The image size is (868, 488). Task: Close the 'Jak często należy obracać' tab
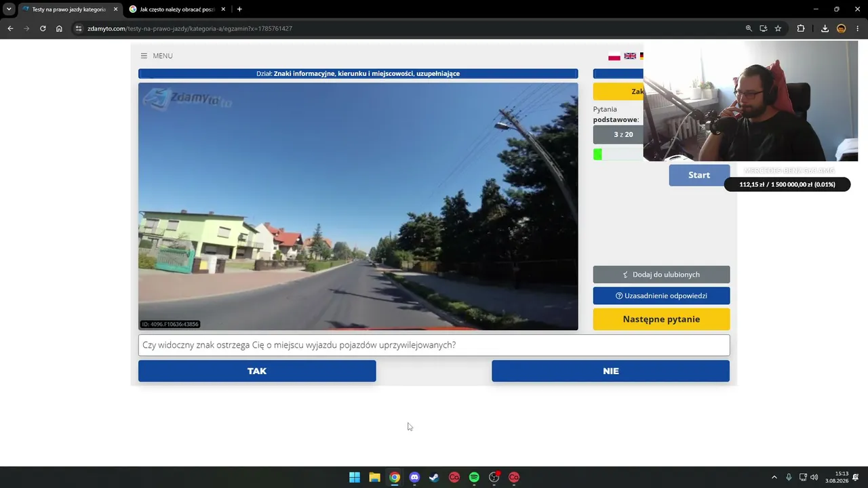click(x=223, y=9)
